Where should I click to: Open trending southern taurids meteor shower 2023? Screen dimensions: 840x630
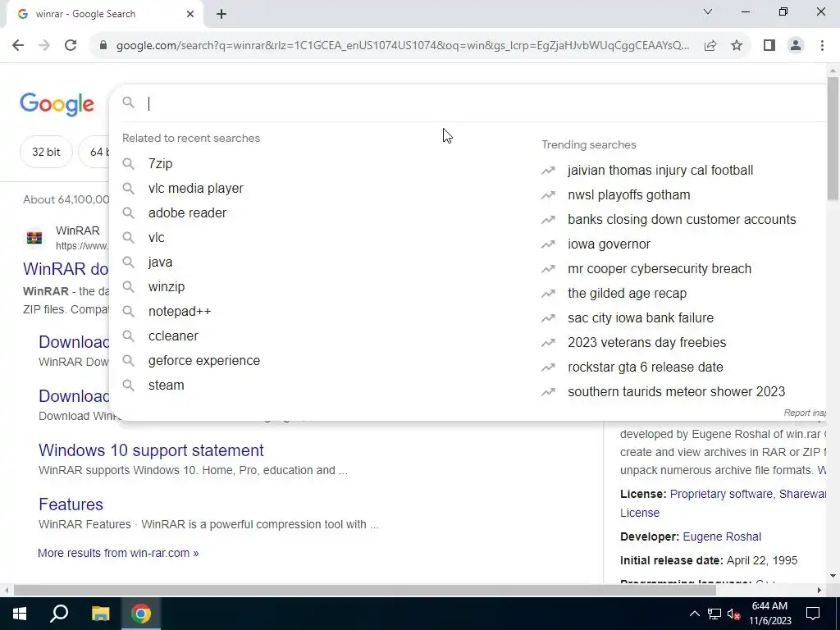point(676,392)
